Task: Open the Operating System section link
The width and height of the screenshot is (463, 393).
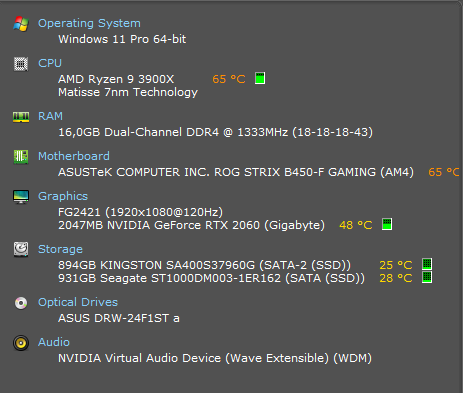Action: (x=89, y=23)
